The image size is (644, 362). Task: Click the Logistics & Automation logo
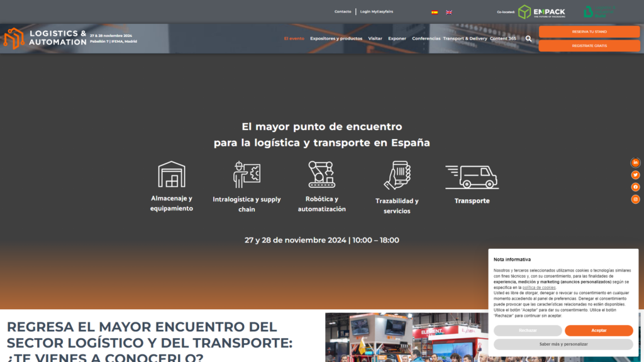click(45, 38)
